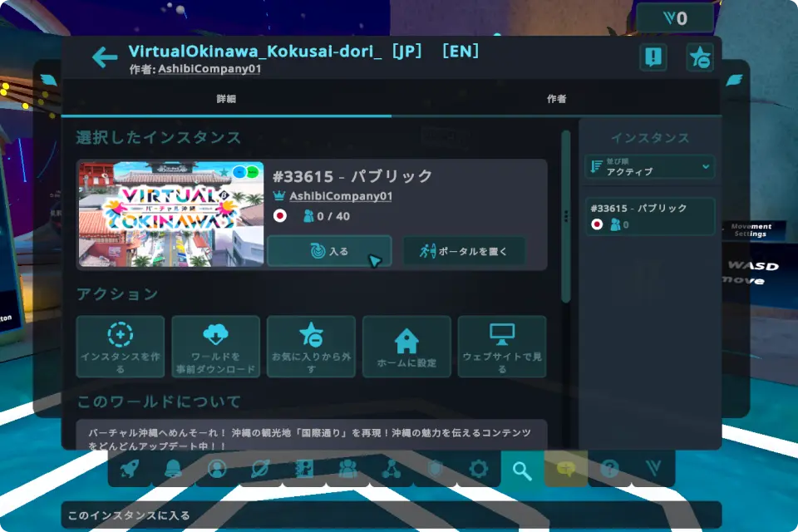The image size is (798, 532).
Task: Click ホームに設定 button
Action: tap(406, 347)
